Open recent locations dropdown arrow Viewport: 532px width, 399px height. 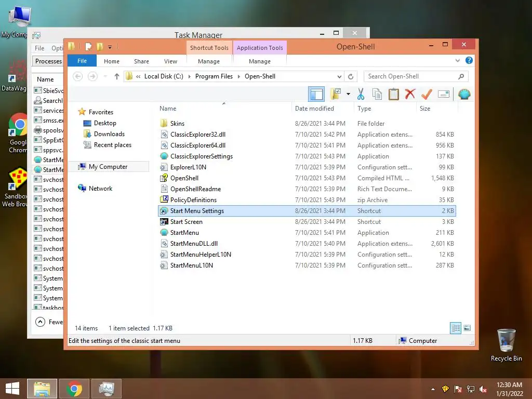coord(105,76)
